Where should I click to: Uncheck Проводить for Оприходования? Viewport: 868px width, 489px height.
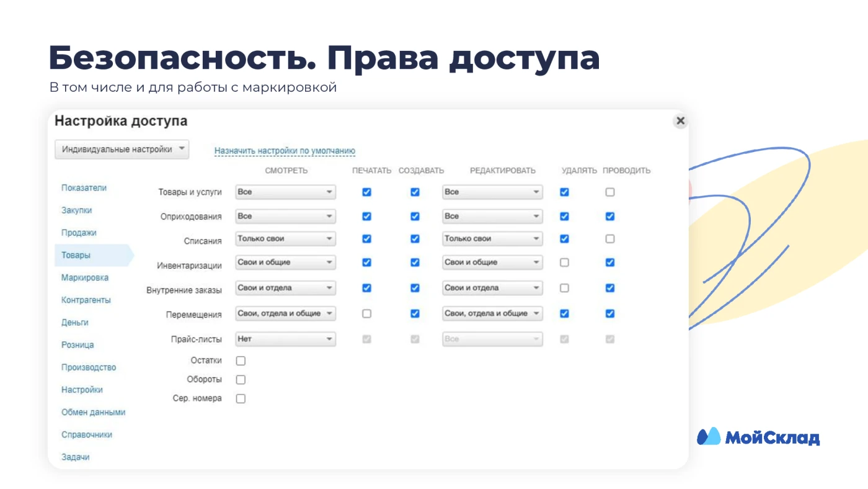[610, 217]
